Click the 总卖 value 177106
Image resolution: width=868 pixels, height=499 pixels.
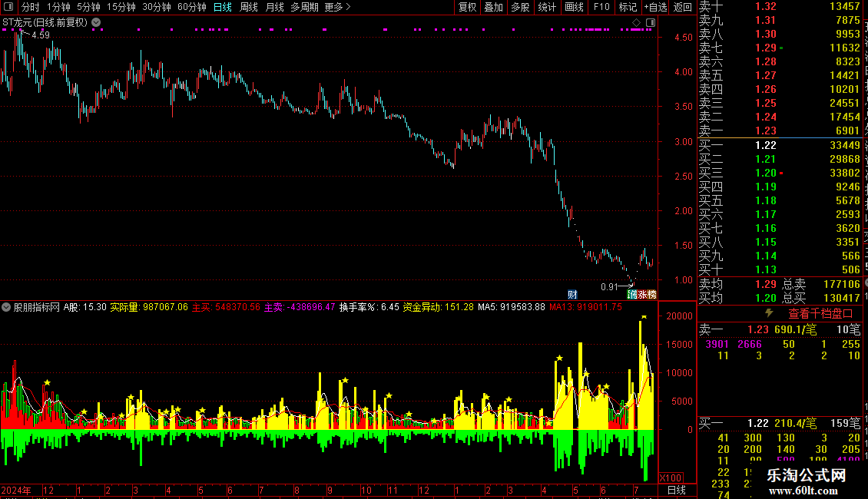(841, 284)
